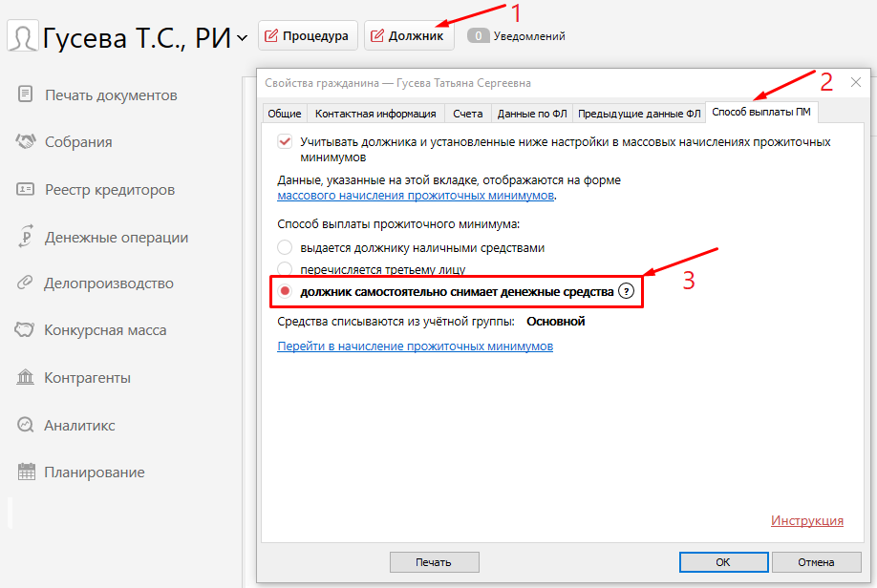The height and width of the screenshot is (588, 877).
Task: Choose перечисляется третьему лицу radio button
Action: pyautogui.click(x=285, y=269)
